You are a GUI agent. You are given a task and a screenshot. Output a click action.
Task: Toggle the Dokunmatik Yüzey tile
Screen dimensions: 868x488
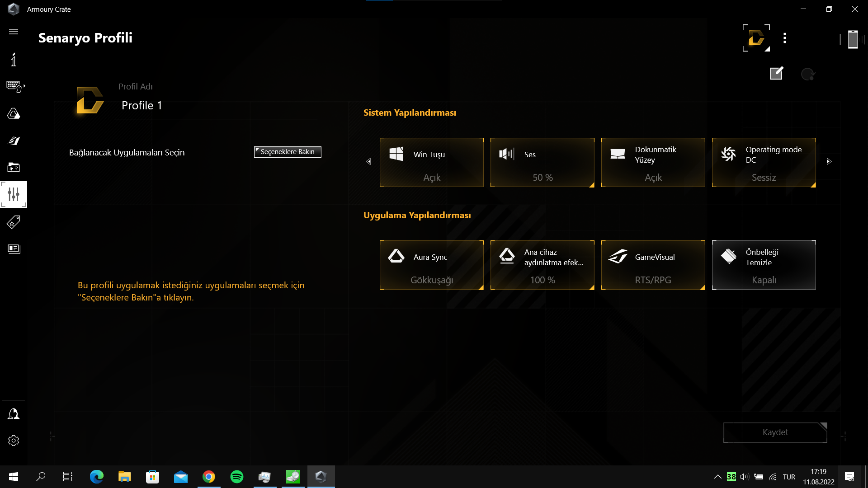653,162
